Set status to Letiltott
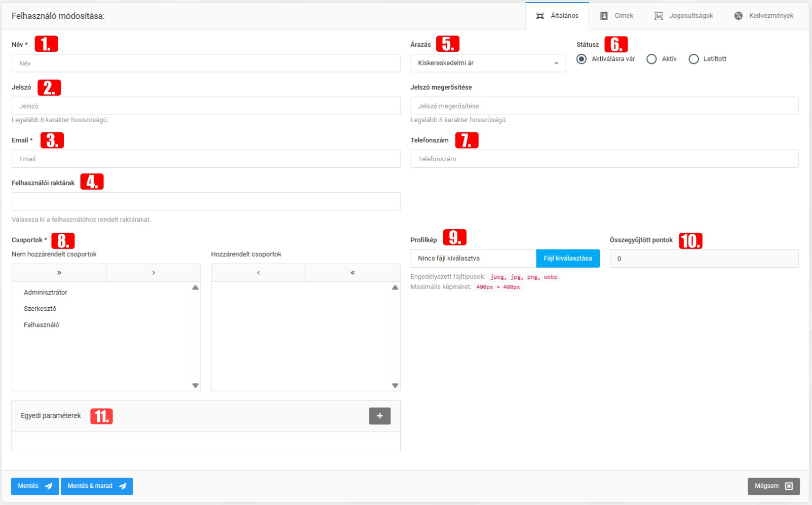 click(x=693, y=59)
